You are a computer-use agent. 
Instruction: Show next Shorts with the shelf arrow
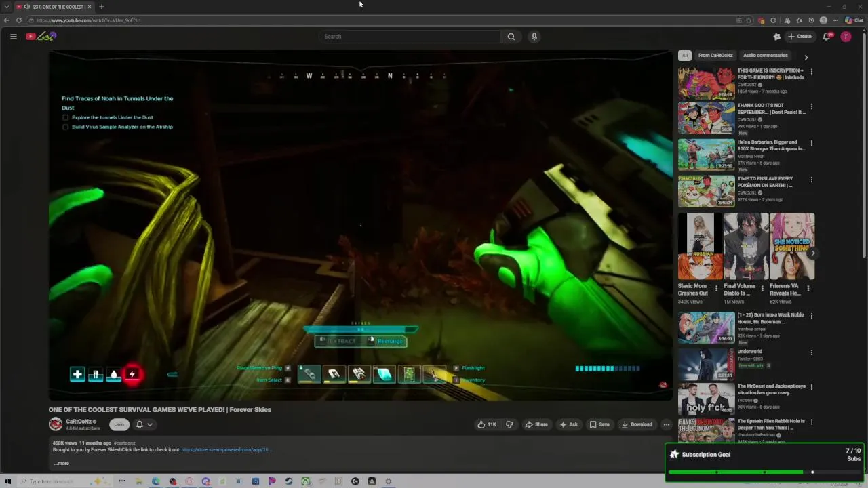pos(812,253)
